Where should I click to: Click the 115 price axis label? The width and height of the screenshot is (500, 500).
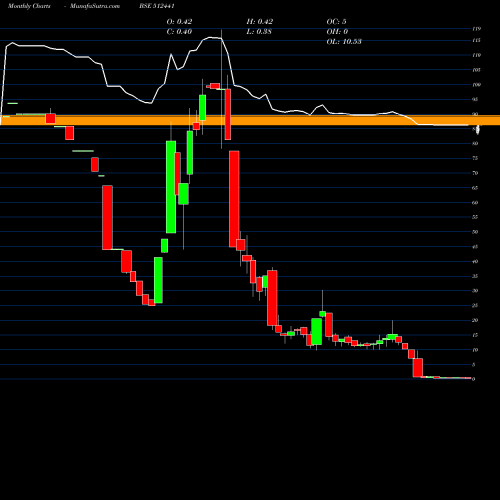(477, 40)
